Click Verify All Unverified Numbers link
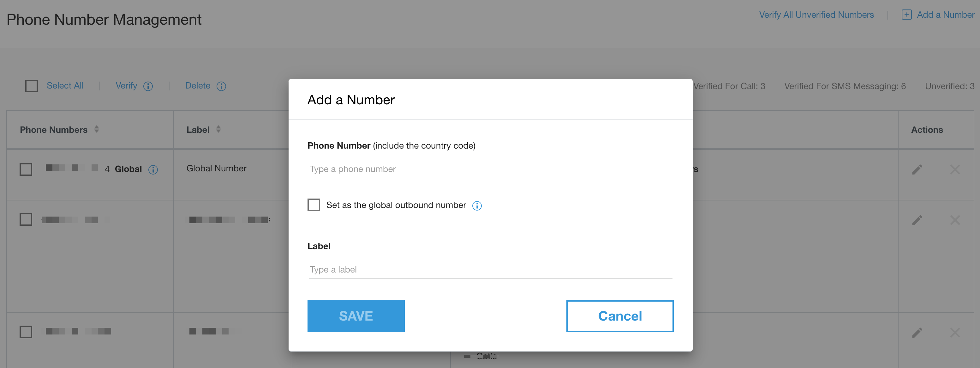The image size is (980, 368). tap(816, 15)
